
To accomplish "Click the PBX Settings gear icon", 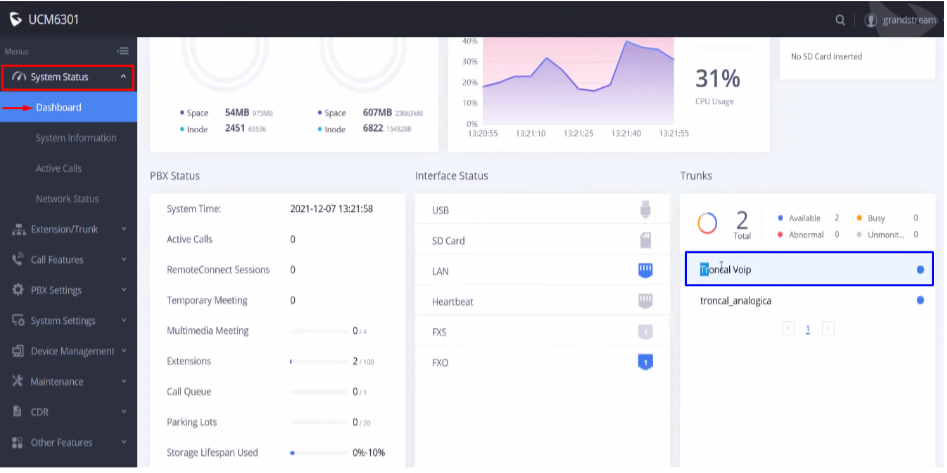I will pyautogui.click(x=18, y=289).
